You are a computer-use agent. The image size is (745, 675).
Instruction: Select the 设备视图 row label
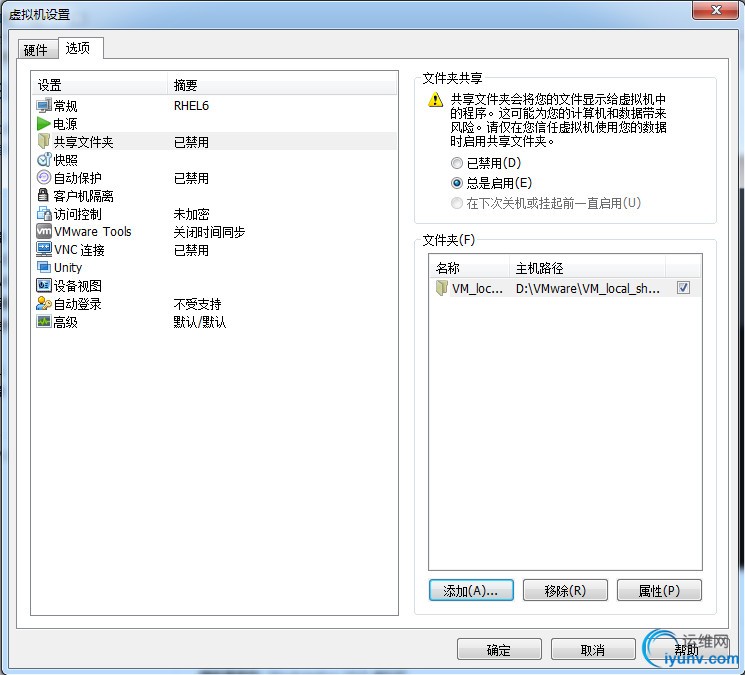point(77,286)
